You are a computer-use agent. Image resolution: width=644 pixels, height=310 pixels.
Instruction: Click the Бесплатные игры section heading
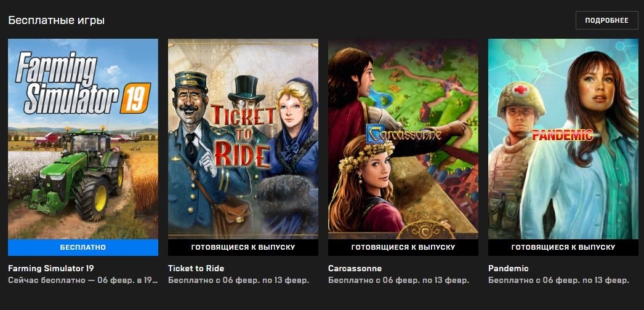(x=56, y=20)
